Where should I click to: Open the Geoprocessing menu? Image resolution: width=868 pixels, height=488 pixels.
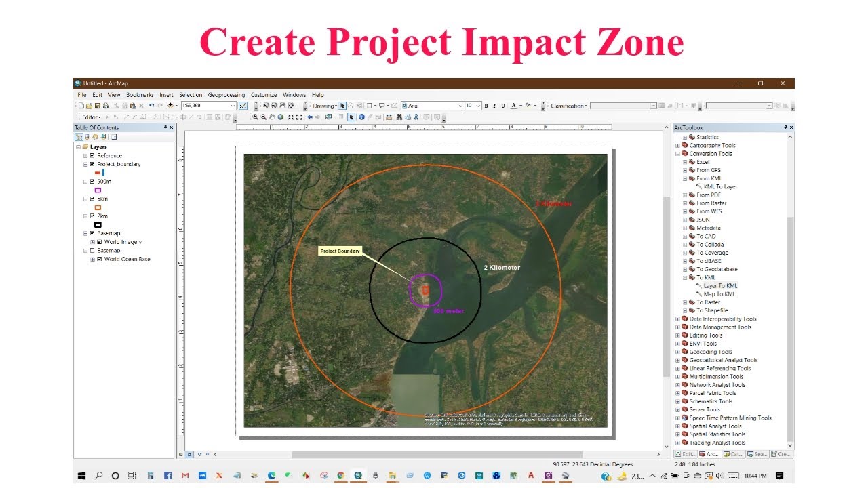(x=226, y=95)
